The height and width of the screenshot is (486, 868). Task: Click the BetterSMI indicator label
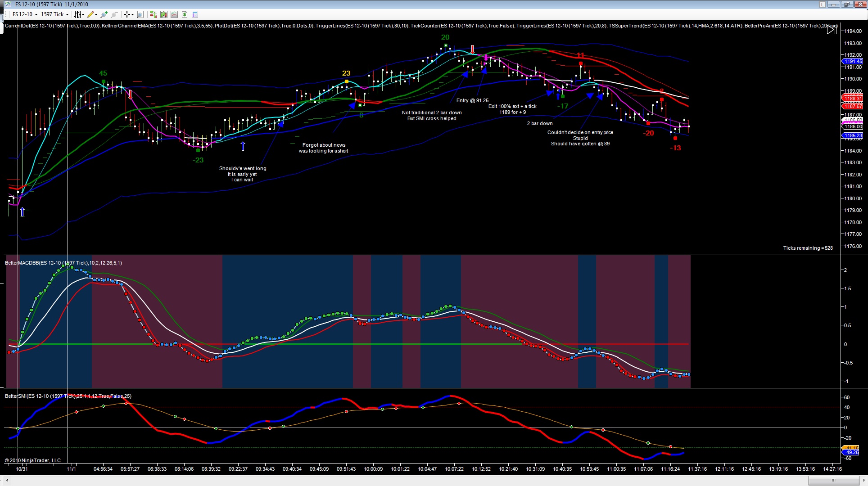68,396
